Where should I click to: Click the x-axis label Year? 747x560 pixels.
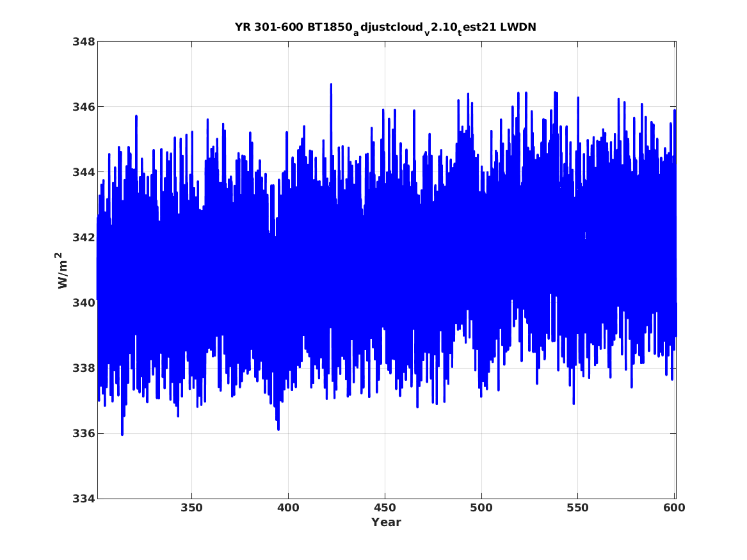386,522
